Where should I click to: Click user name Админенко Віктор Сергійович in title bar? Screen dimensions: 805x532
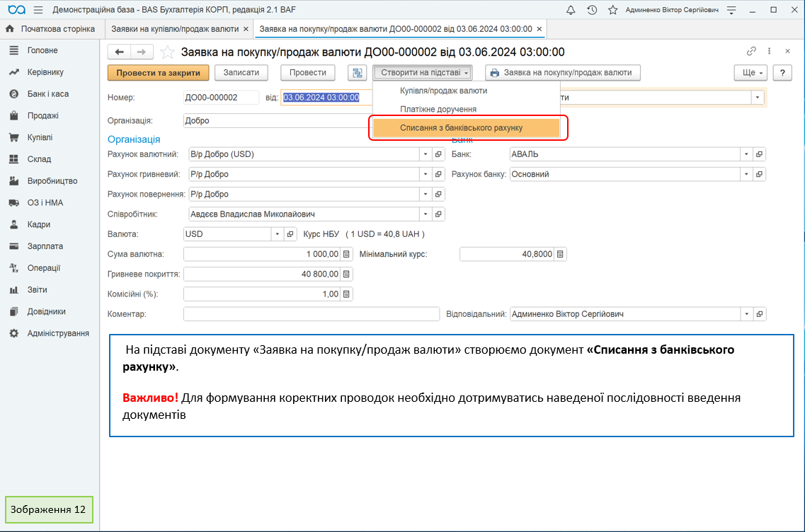[671, 10]
